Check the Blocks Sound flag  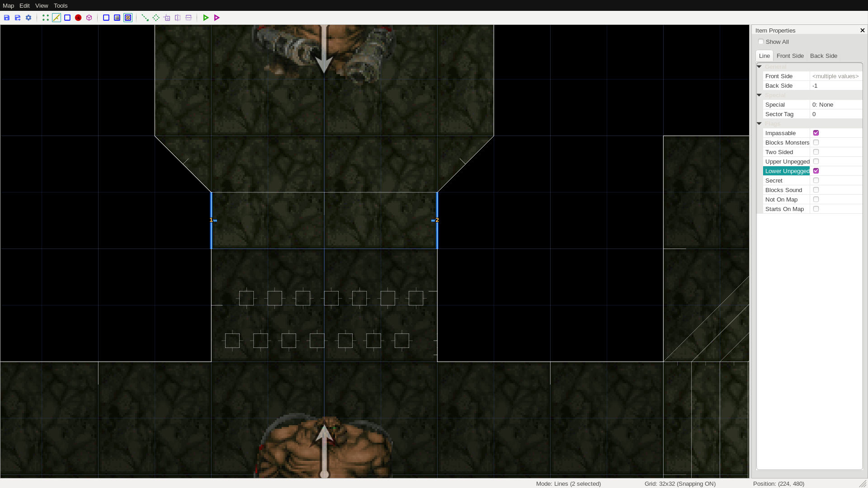point(816,190)
